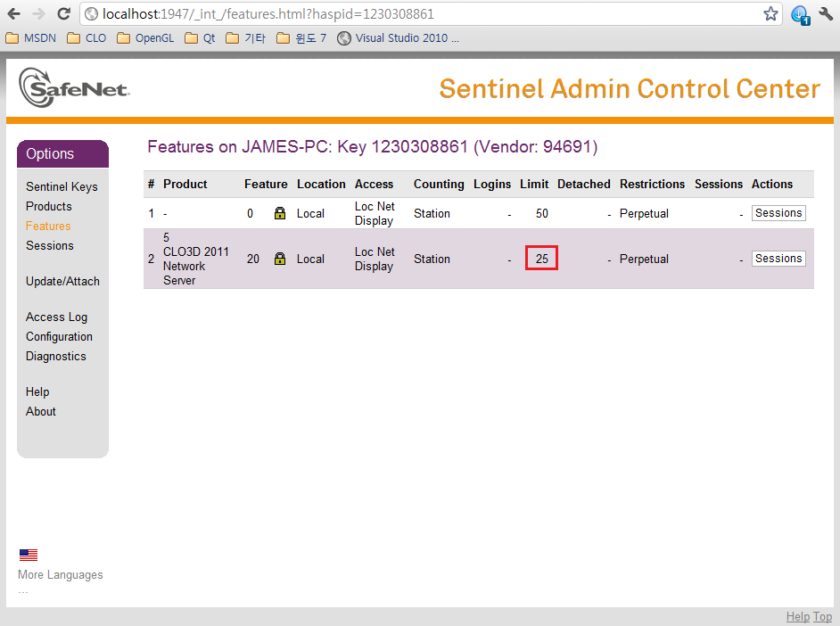Click the Sessions column header
Screen dimensions: 840x626
point(719,185)
